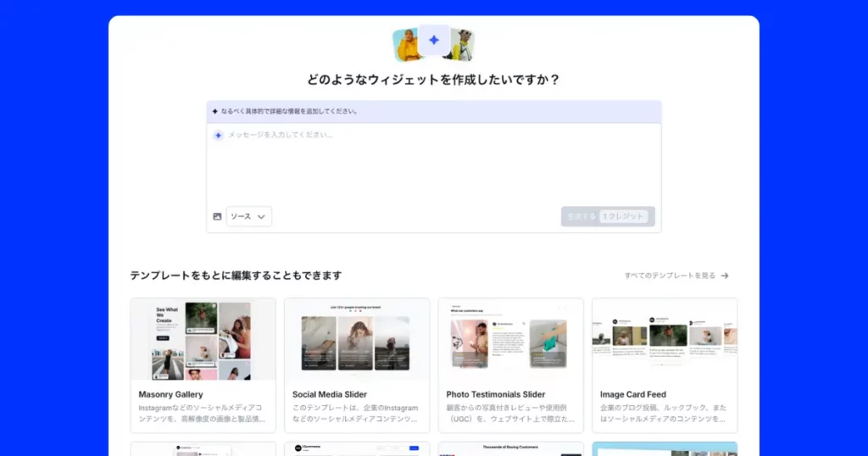Select the Photo Testimonials Slider template thumbnail
The image size is (868, 456).
point(511,340)
